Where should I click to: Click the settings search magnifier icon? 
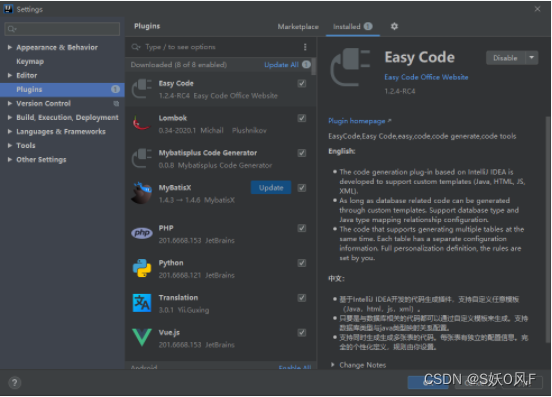click(x=12, y=29)
